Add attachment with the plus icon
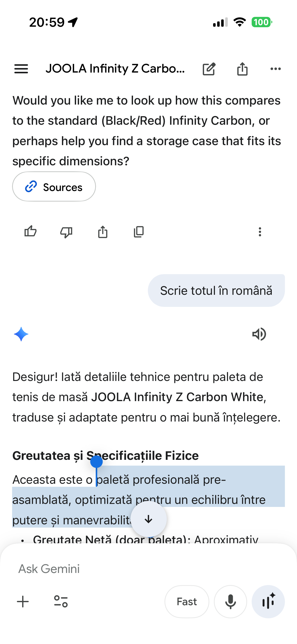Screen dimensions: 297x644 click(x=23, y=601)
